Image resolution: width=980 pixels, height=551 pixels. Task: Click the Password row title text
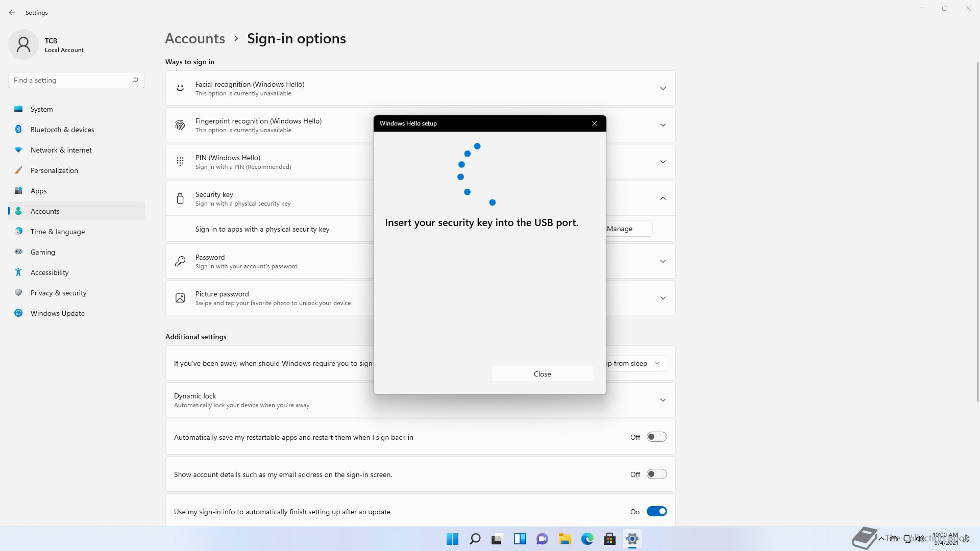point(210,257)
